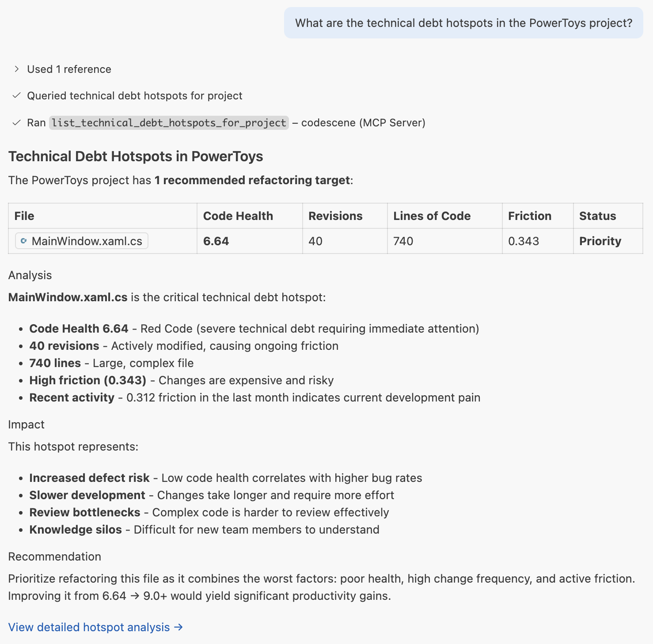Click the Friction value 0.343
The height and width of the screenshot is (644, 653).
[x=524, y=241]
